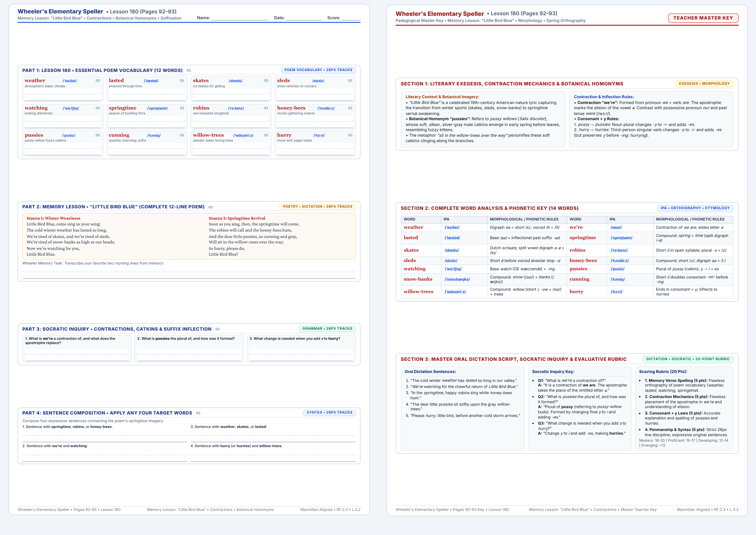Play audio for the word springtime

point(182,108)
